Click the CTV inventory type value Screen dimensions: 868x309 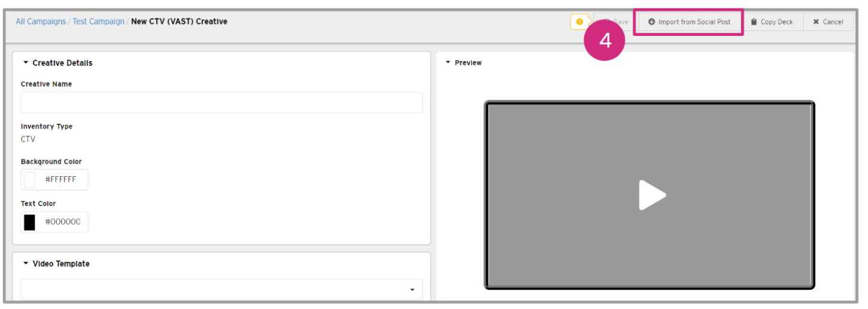28,139
